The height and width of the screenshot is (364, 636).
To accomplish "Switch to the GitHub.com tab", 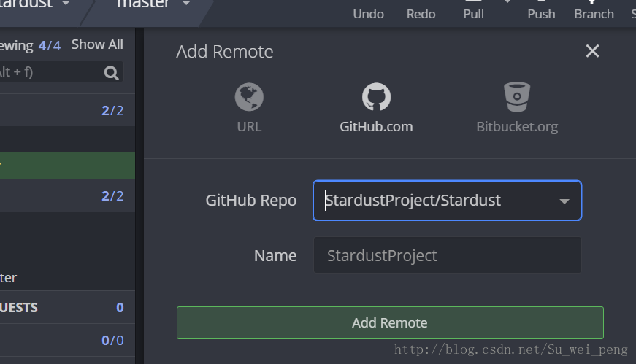I will [376, 127].
